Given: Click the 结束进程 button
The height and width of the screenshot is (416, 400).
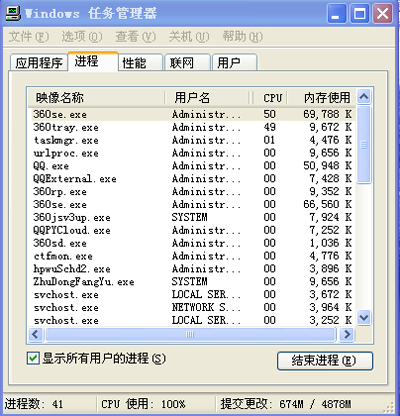Looking at the screenshot, I should 325,361.
